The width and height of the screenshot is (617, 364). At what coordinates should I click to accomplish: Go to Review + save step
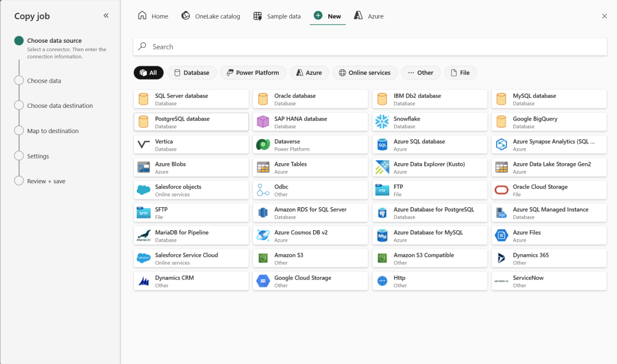(x=46, y=181)
